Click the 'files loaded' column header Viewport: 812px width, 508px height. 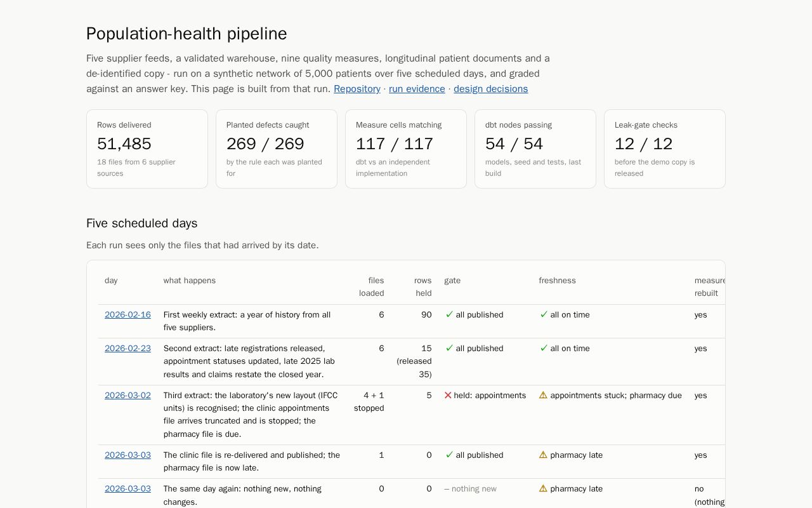point(372,287)
